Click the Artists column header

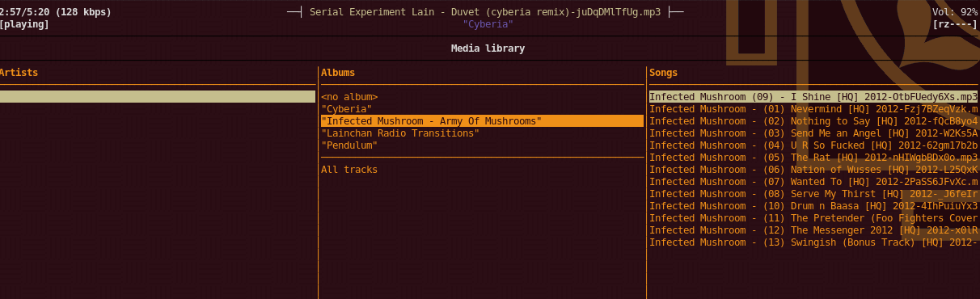pos(19,73)
